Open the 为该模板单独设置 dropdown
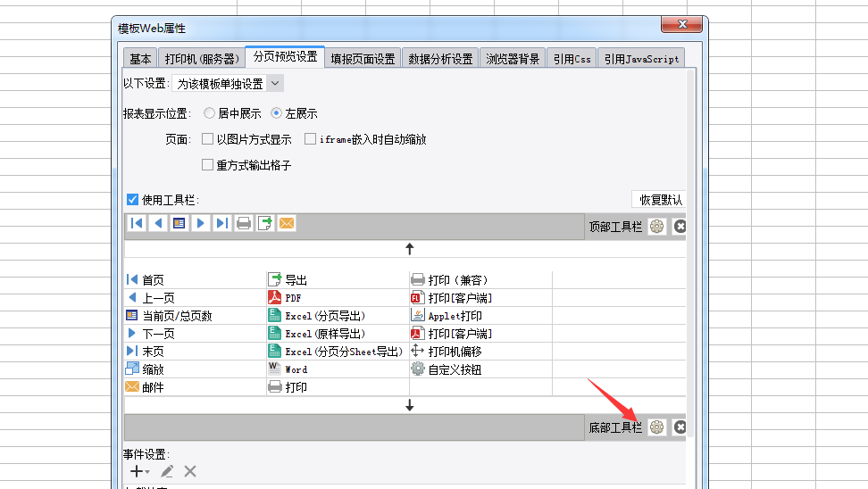Viewport: 868px width, 489px height. click(x=228, y=83)
